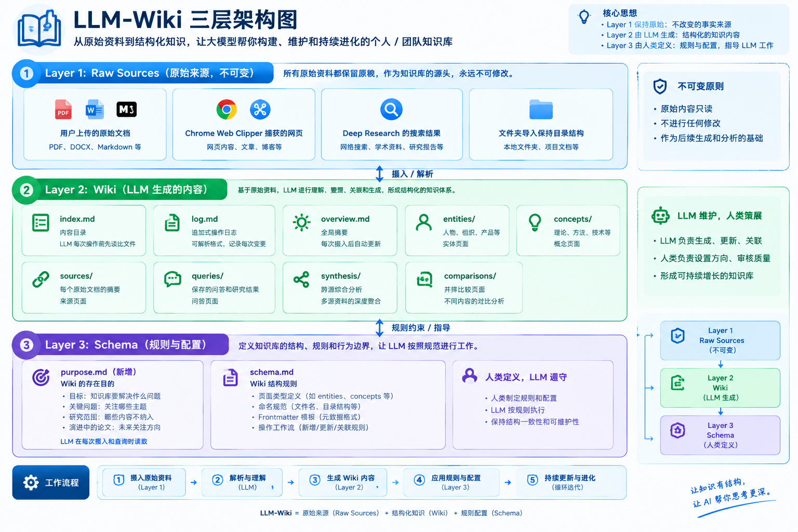Click the blue folder import icon

pos(541,109)
